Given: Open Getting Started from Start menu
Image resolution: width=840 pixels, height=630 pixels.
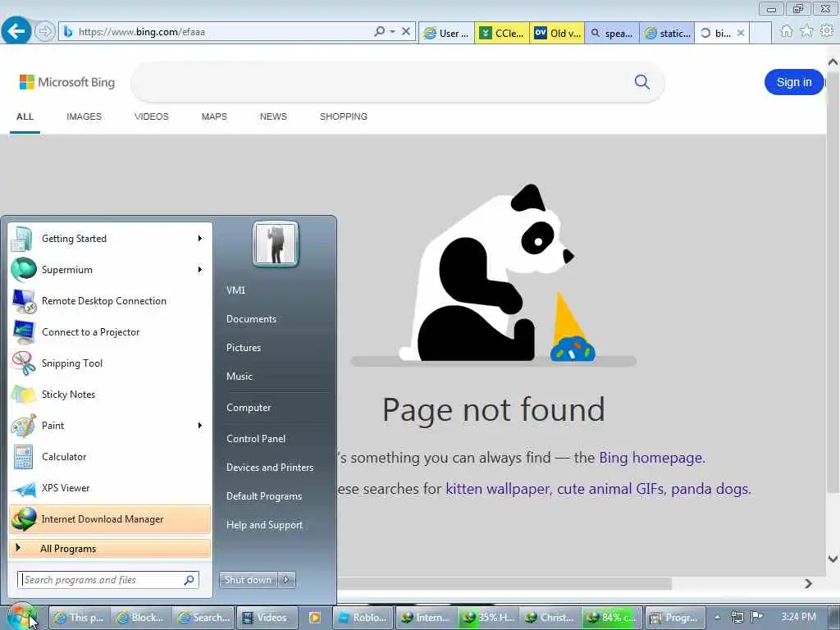Looking at the screenshot, I should coord(110,239).
